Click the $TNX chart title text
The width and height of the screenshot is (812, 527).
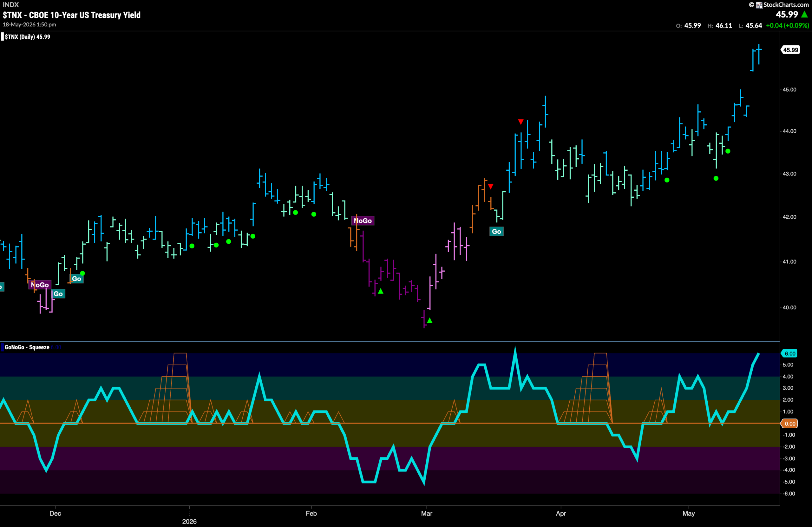[x=72, y=15]
